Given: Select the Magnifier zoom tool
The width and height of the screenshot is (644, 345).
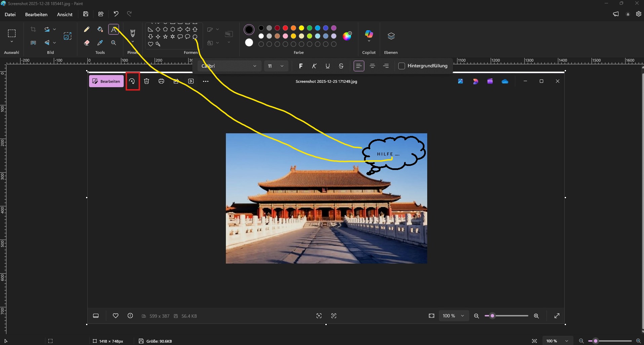Looking at the screenshot, I should pos(114,43).
